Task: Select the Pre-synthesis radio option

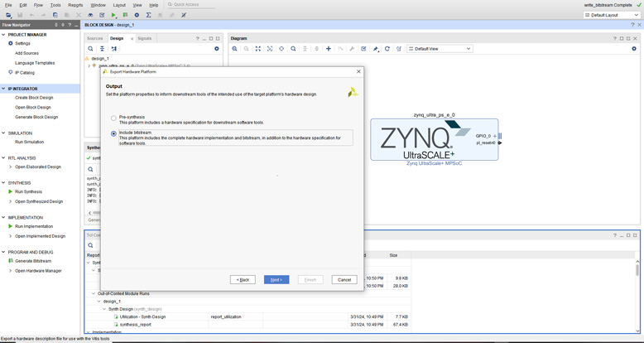Action: [113, 118]
